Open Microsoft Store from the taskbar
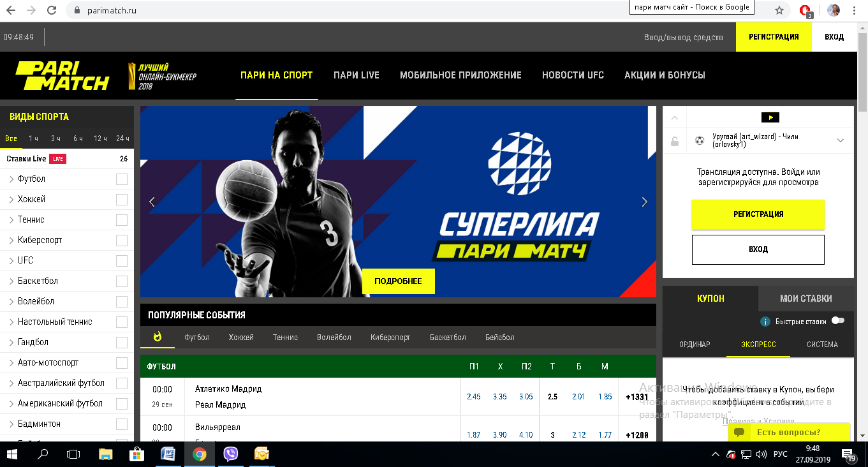 [136, 454]
